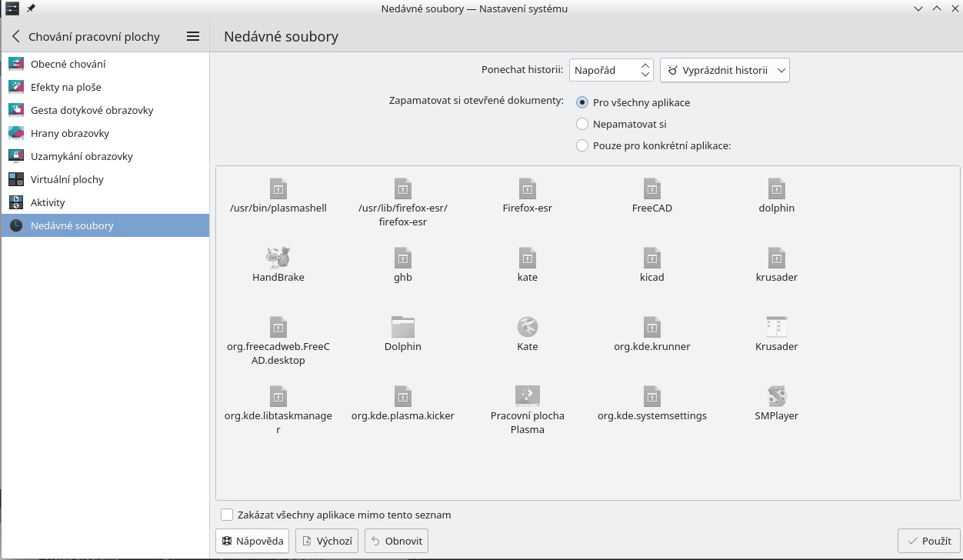This screenshot has height=560, width=963.
Task: Select the lowercase krusader entry icon
Action: click(777, 257)
